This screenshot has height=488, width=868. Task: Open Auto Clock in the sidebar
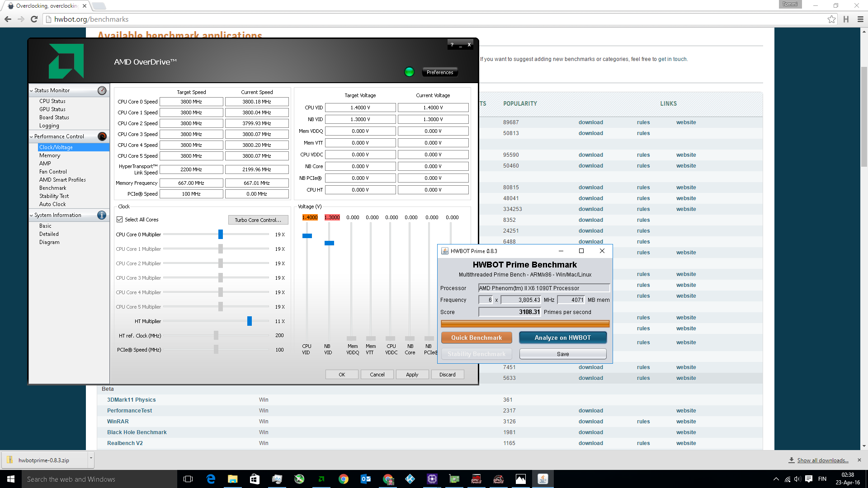(x=52, y=204)
